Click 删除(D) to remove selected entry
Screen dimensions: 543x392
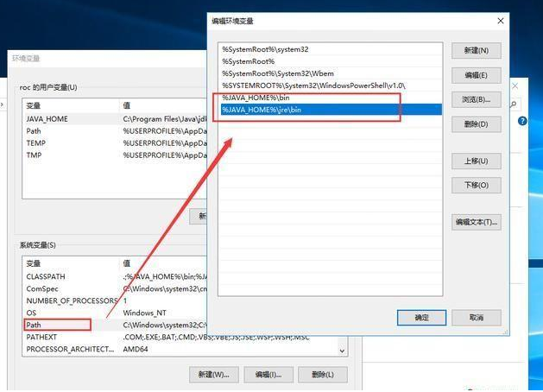tap(477, 124)
